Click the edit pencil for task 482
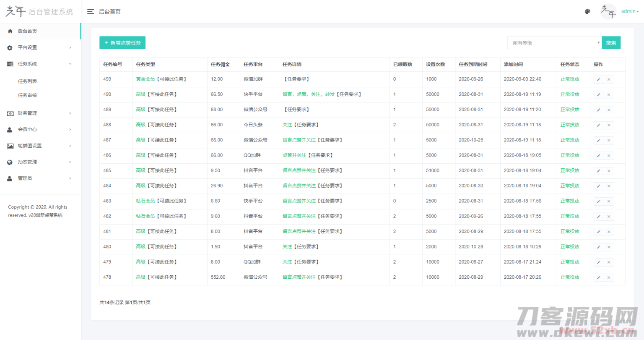 click(x=598, y=217)
